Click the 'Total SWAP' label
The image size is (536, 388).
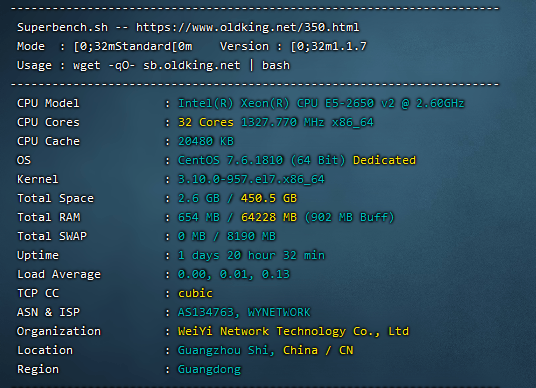pyautogui.click(x=52, y=236)
